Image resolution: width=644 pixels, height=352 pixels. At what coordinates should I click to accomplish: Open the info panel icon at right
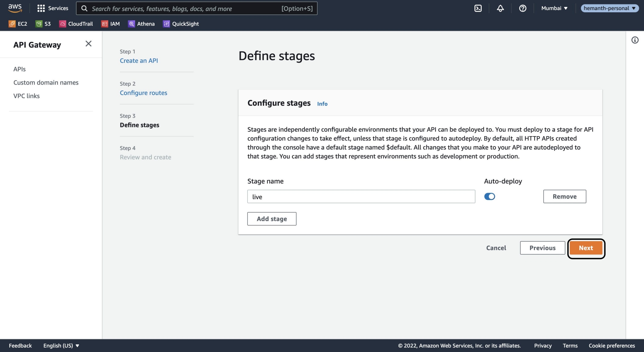635,40
